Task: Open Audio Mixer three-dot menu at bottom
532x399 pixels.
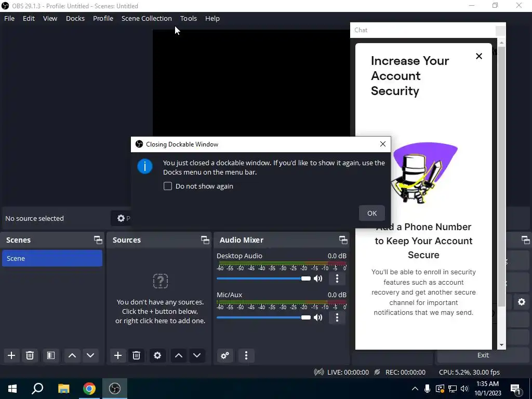Action: point(246,355)
